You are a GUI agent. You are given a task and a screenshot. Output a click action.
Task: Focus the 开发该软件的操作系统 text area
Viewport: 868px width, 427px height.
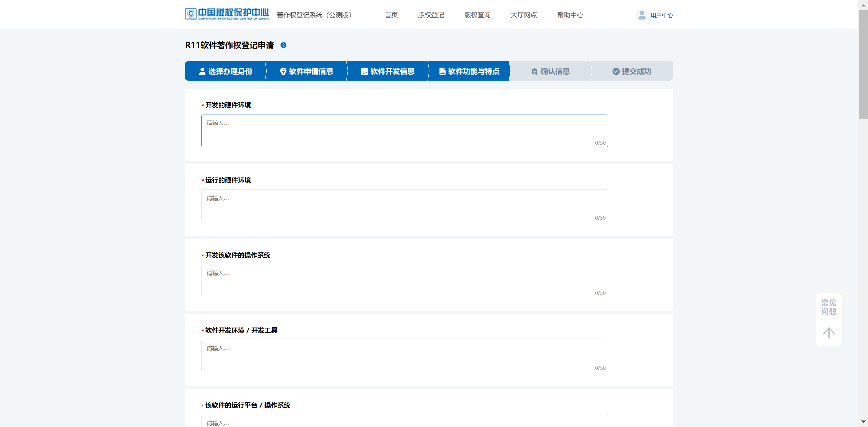coord(404,281)
